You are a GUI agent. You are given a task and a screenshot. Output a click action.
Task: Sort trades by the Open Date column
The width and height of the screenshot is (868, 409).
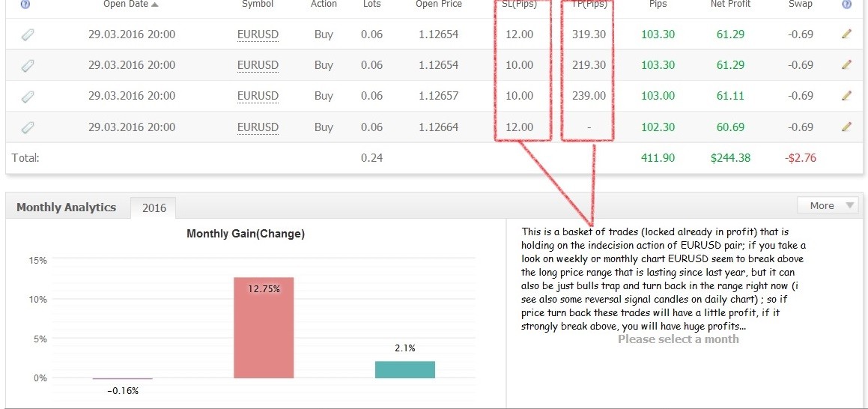click(x=130, y=4)
